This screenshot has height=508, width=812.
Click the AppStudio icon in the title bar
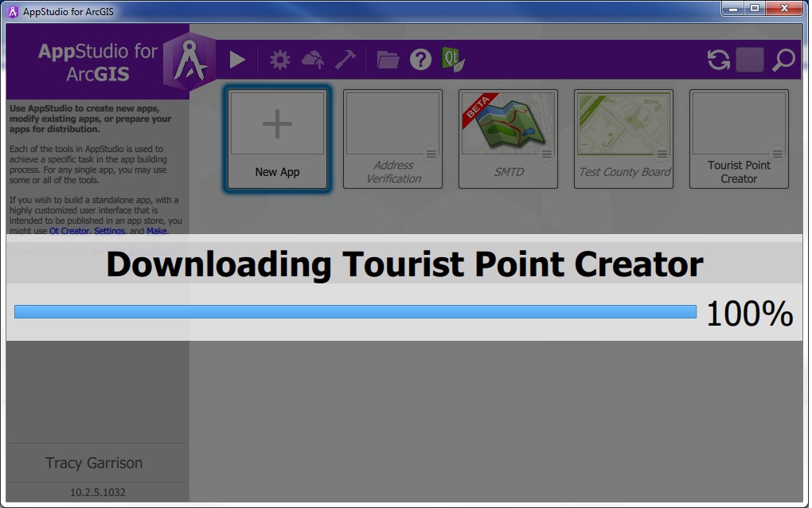(x=13, y=11)
